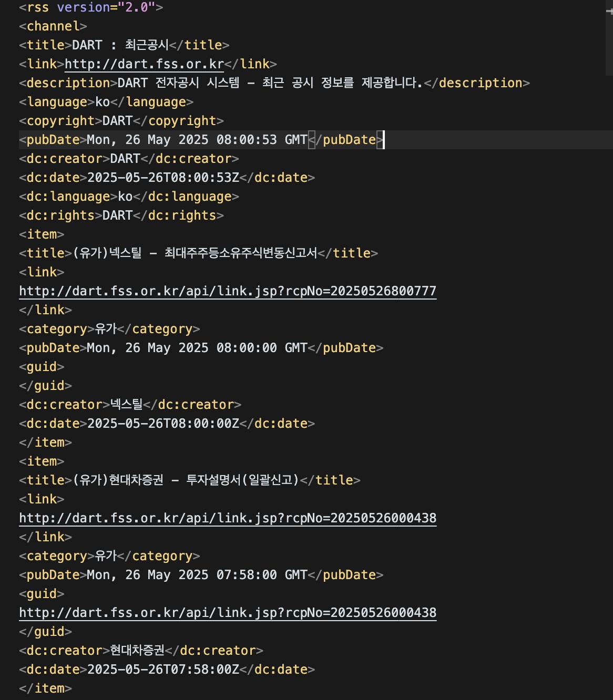Click the dc:date value '2025-05-26T08:00:53Z'
613x700 pixels.
pyautogui.click(x=164, y=178)
